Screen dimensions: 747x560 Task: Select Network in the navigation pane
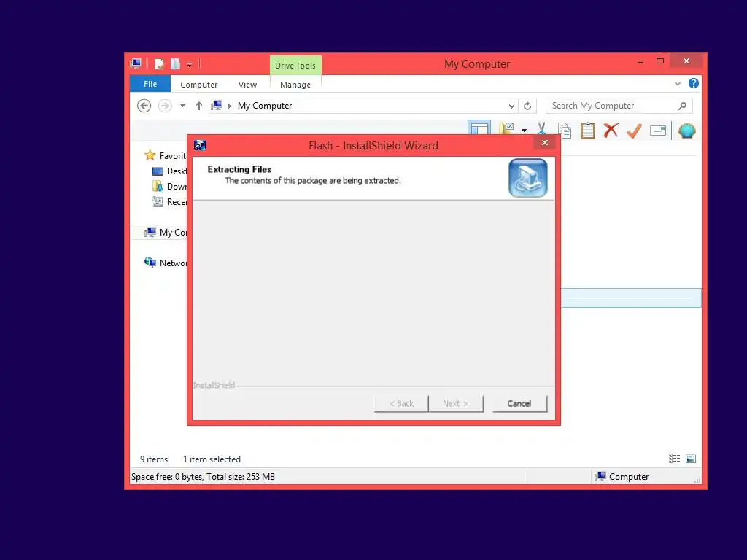click(x=165, y=262)
